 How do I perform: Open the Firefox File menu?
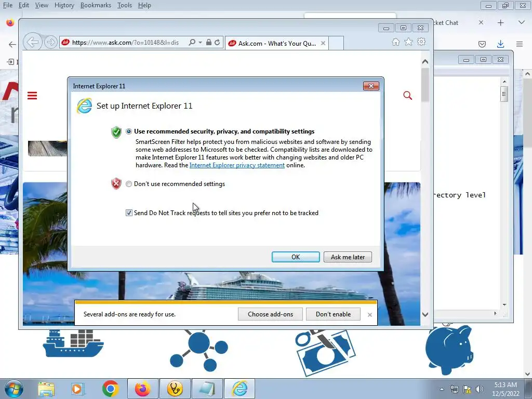tap(7, 5)
